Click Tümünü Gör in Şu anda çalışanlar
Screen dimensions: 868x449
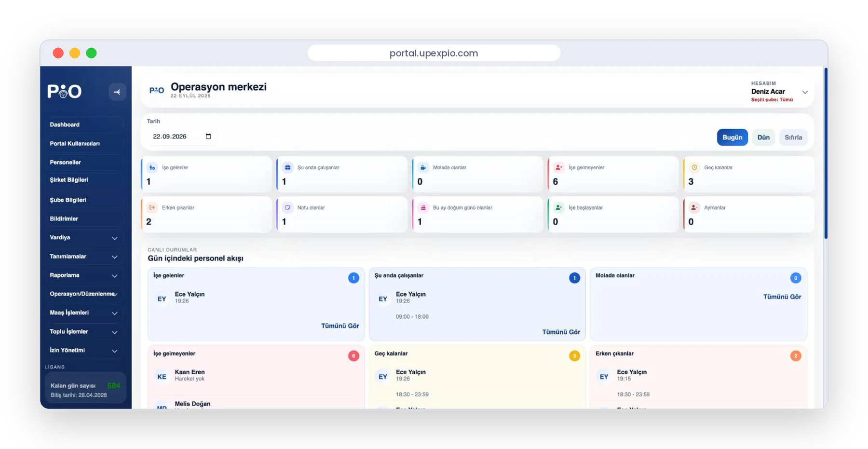(x=561, y=332)
